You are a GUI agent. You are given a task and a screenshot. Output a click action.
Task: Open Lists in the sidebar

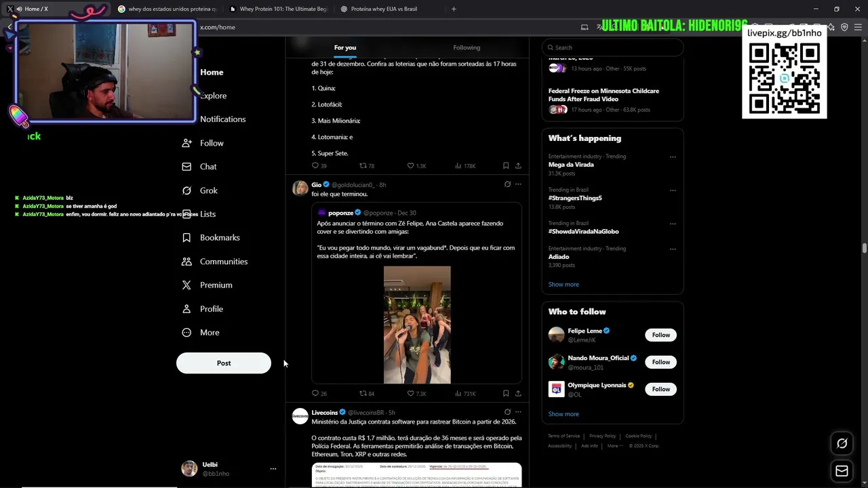[208, 214]
